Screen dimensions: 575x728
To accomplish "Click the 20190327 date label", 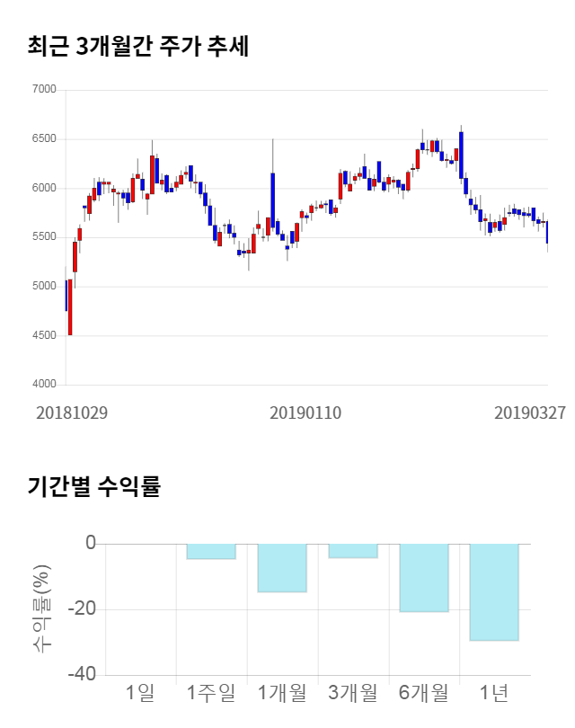I will [530, 413].
